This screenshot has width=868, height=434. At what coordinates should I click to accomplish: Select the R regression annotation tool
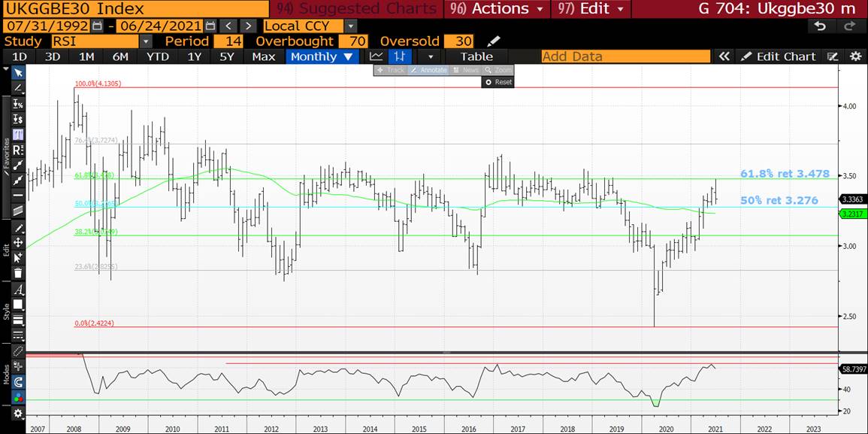18,150
